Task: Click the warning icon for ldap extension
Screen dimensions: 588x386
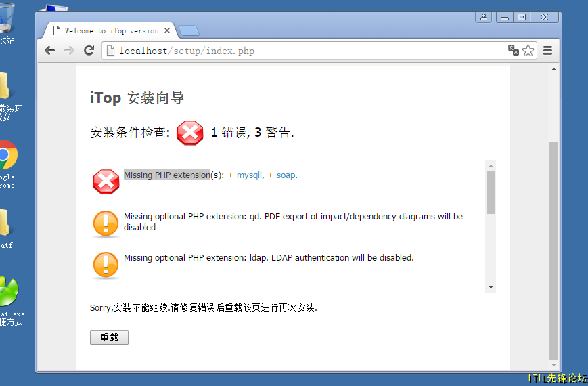Action: pyautogui.click(x=106, y=265)
